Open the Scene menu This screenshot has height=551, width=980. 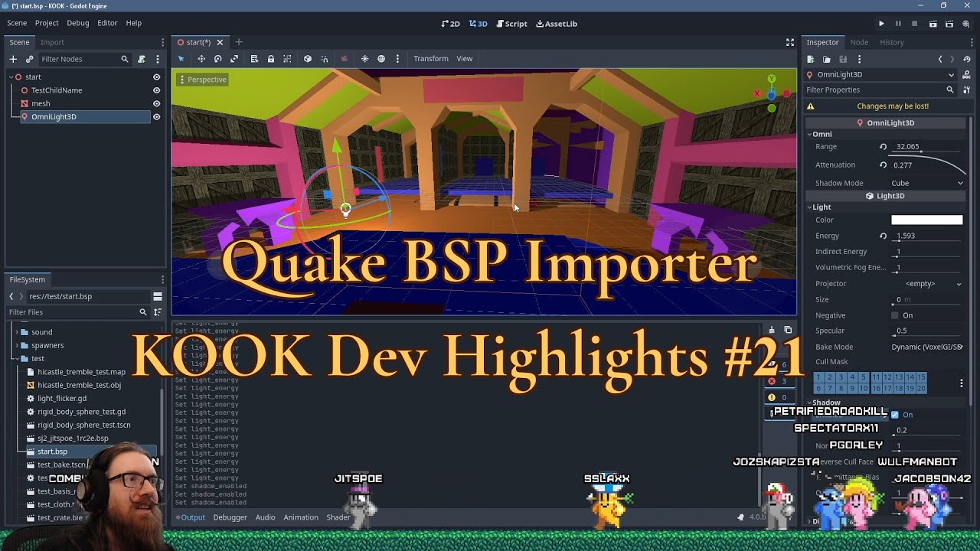(x=17, y=24)
